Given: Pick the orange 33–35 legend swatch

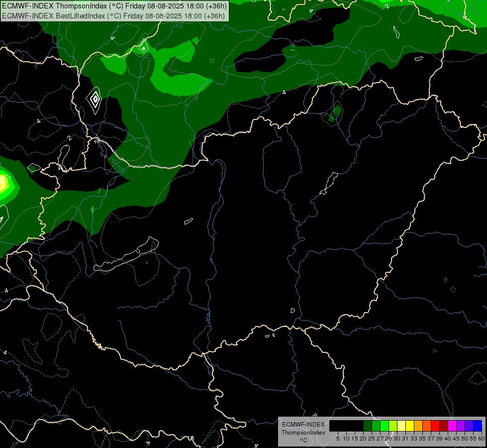Looking at the screenshot, I should pyautogui.click(x=418, y=426).
